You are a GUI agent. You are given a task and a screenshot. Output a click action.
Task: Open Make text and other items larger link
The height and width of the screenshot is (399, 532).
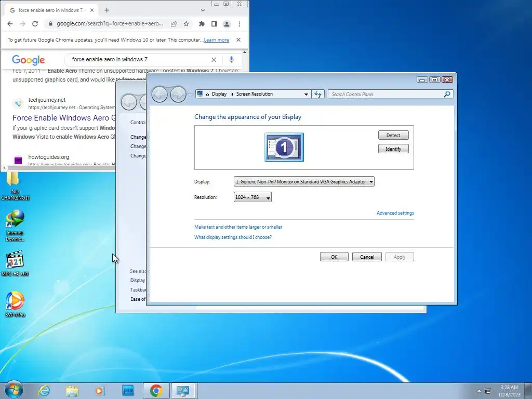[x=238, y=227]
